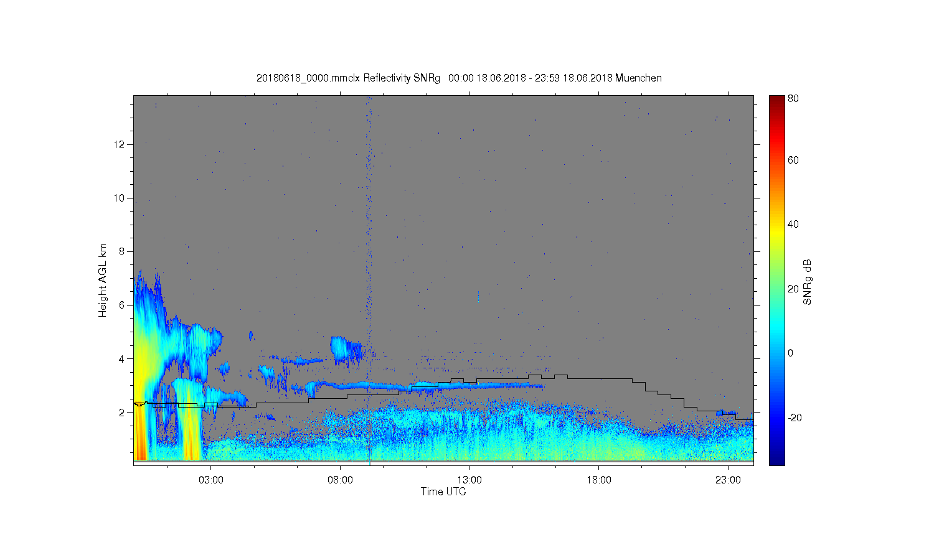Click the 4 height tick label
The width and height of the screenshot is (934, 560).
pyautogui.click(x=123, y=358)
